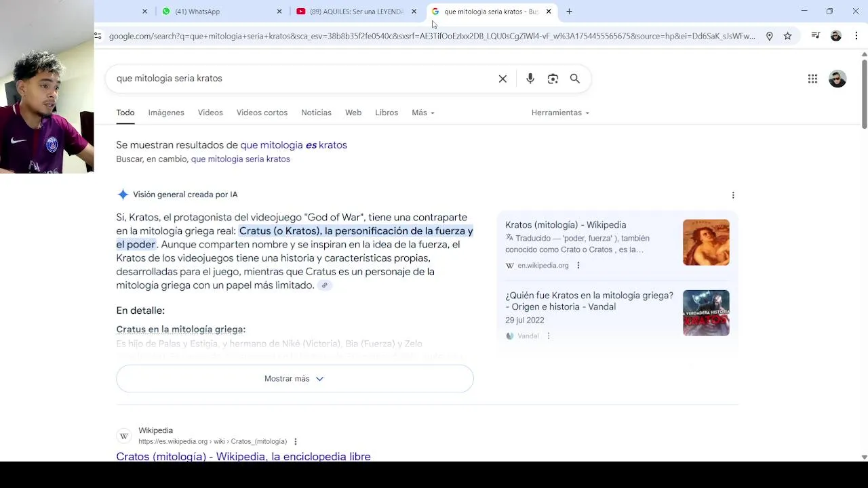Click the 'Cratus en la mitología griega:' heading
The width and height of the screenshot is (868, 488).
point(180,329)
